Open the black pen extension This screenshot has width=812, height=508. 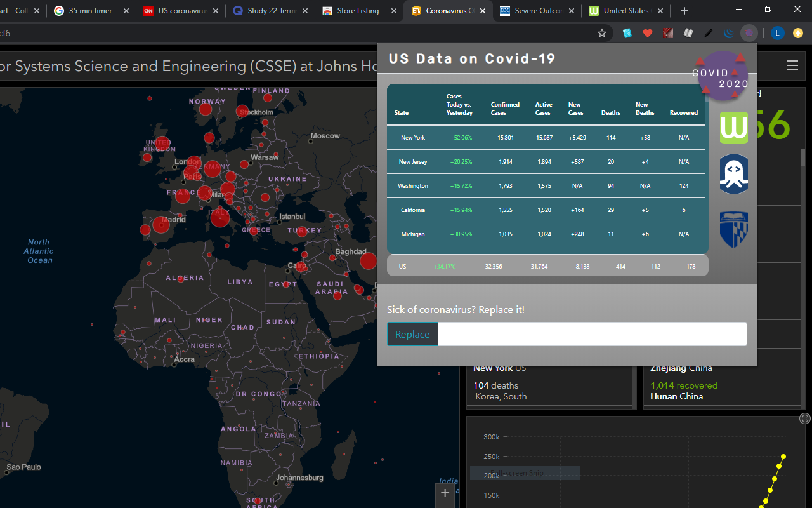click(709, 33)
